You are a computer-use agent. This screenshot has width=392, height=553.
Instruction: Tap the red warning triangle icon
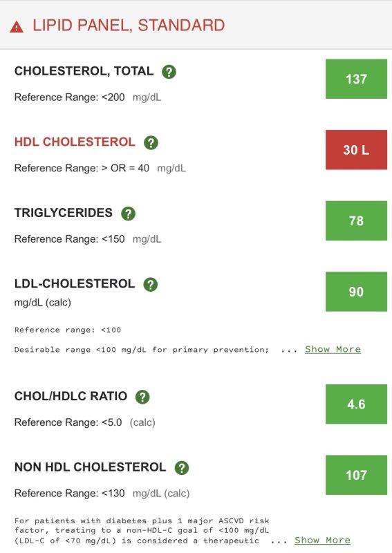coord(17,27)
